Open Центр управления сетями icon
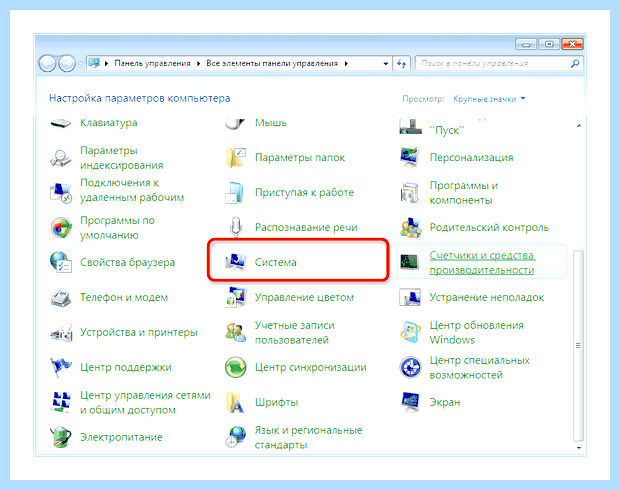620x490 pixels. click(x=60, y=402)
